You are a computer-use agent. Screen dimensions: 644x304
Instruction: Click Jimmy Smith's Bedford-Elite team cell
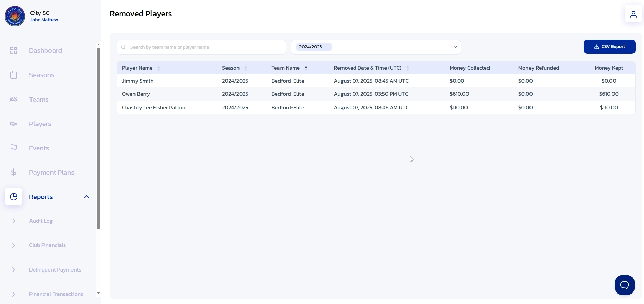click(x=288, y=81)
